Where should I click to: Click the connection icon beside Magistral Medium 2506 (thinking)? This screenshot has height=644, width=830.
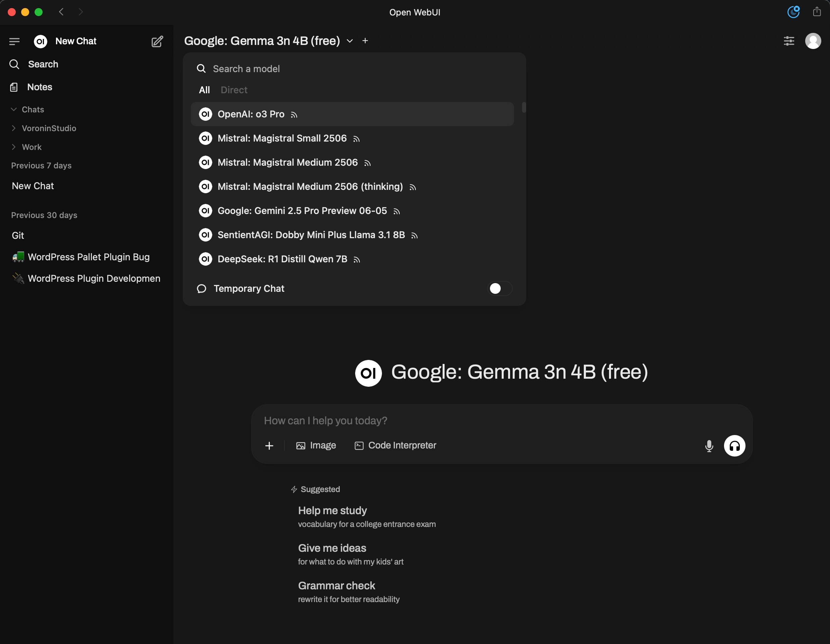pyautogui.click(x=412, y=187)
